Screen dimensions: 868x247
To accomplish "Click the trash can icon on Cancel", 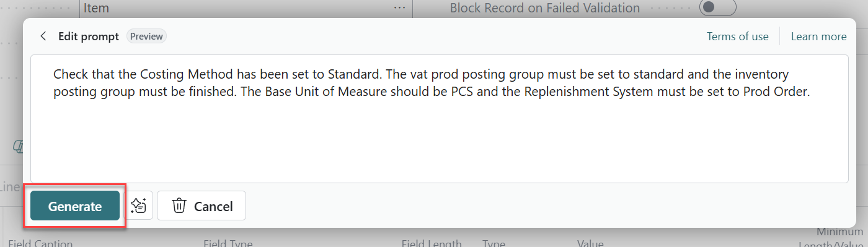I will pyautogui.click(x=179, y=206).
